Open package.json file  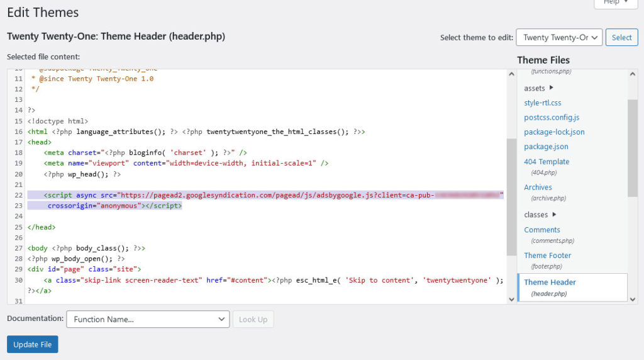click(x=546, y=147)
